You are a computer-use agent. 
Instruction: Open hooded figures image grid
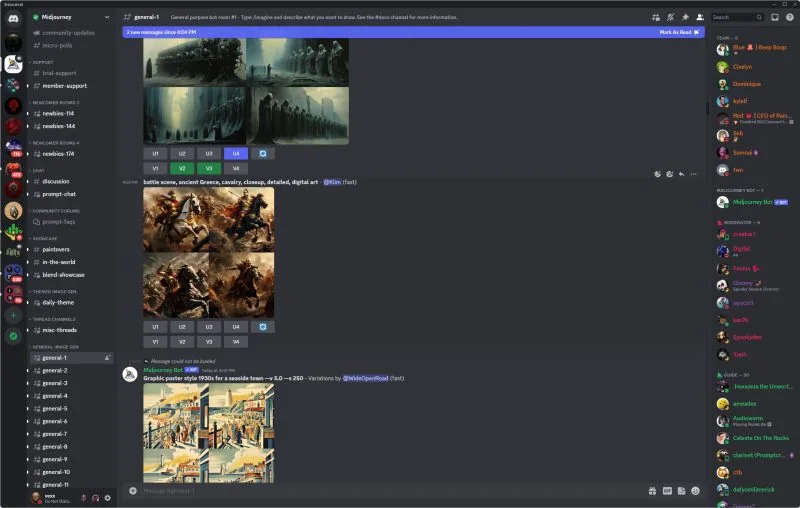246,91
